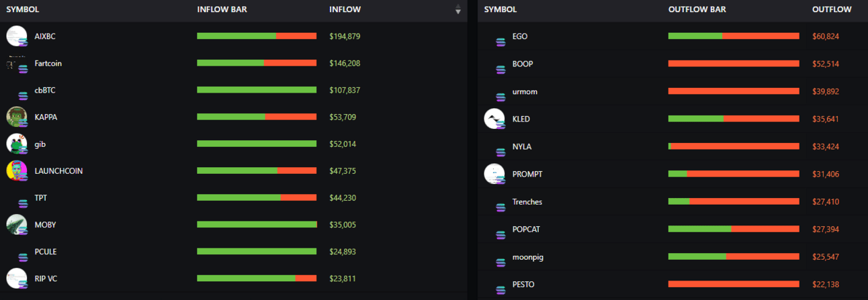Viewport: 868px width, 300px height.
Task: Click the gib token avatar
Action: (16, 144)
